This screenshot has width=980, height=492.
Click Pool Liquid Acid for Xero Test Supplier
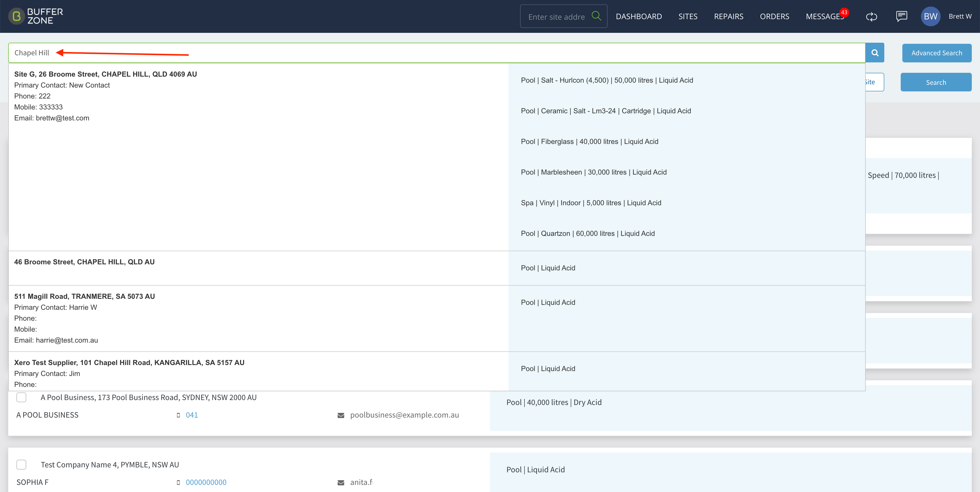pyautogui.click(x=548, y=369)
